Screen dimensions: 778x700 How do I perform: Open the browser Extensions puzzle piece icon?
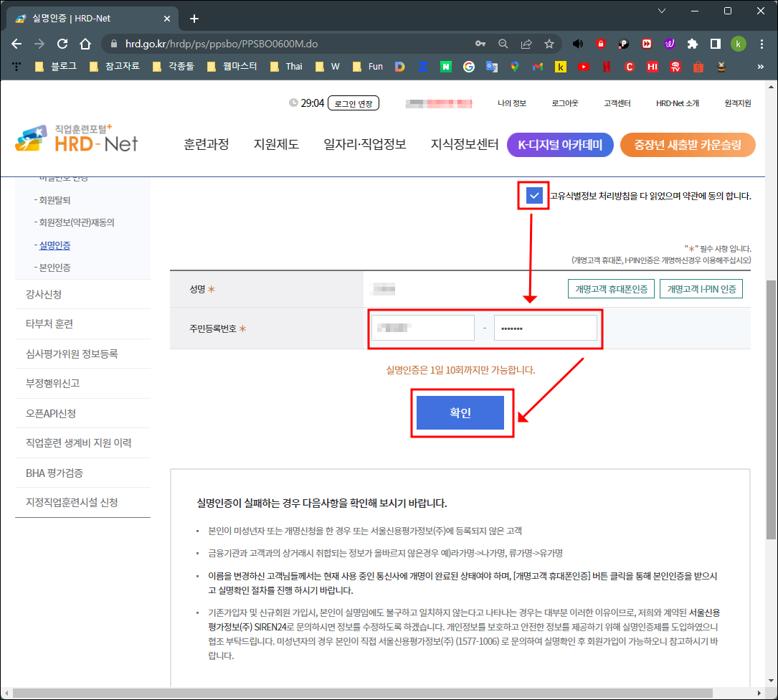pos(693,43)
